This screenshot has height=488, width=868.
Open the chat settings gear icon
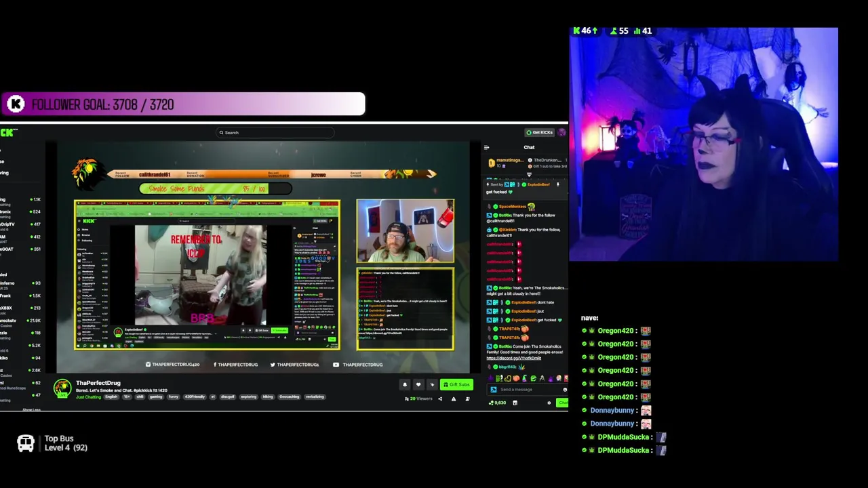click(549, 403)
